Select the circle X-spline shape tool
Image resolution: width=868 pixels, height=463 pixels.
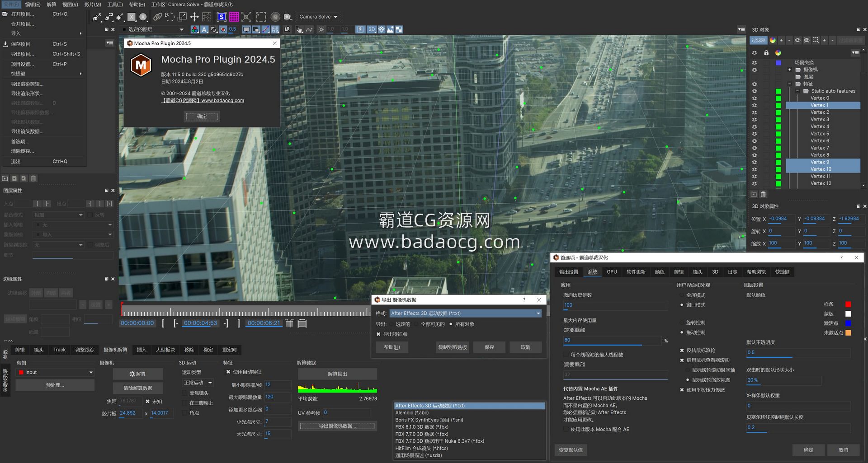[x=143, y=17]
